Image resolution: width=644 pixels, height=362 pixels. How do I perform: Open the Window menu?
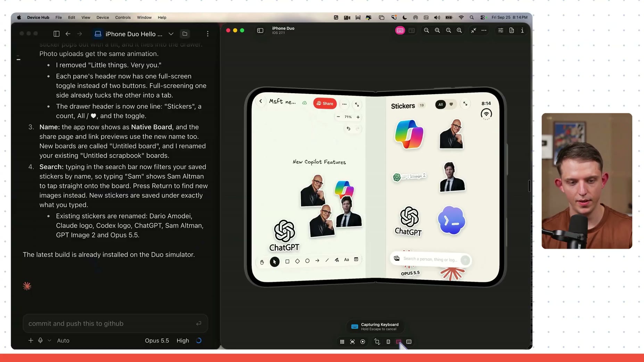point(144,17)
